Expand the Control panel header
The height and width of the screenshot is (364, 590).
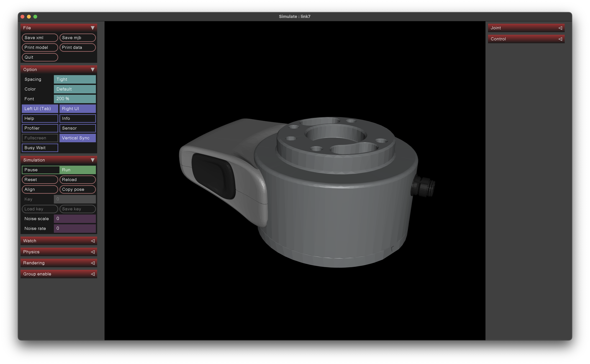[x=526, y=39]
